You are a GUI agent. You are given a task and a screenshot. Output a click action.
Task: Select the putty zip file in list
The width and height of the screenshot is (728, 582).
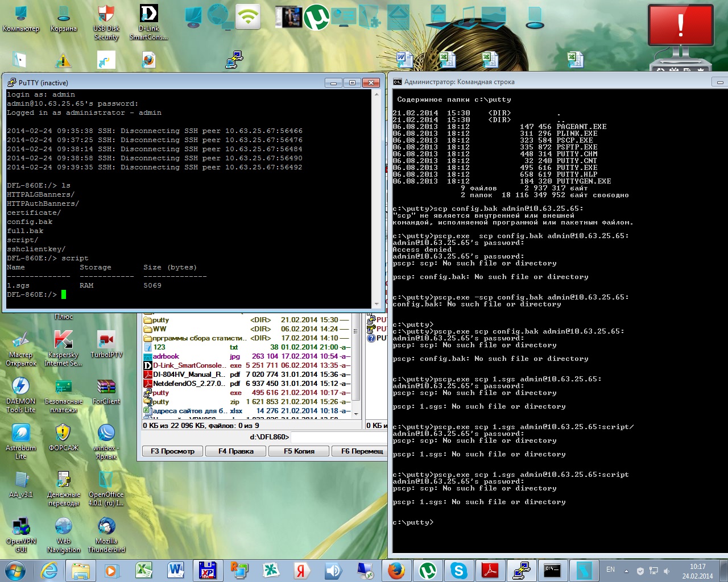[161, 402]
